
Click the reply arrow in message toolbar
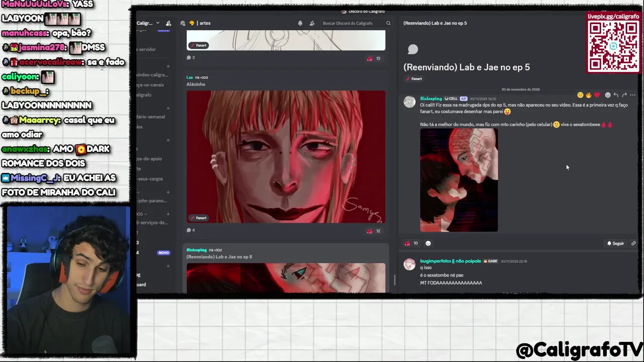click(616, 95)
